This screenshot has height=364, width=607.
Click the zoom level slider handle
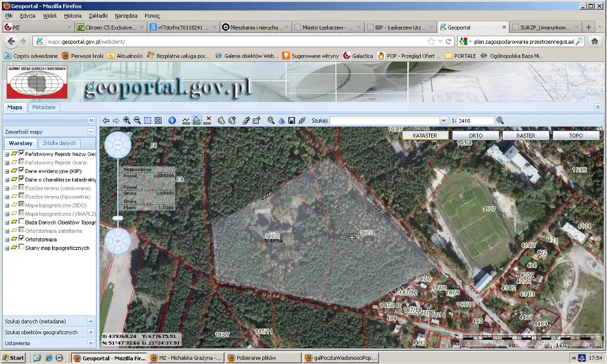[118, 218]
